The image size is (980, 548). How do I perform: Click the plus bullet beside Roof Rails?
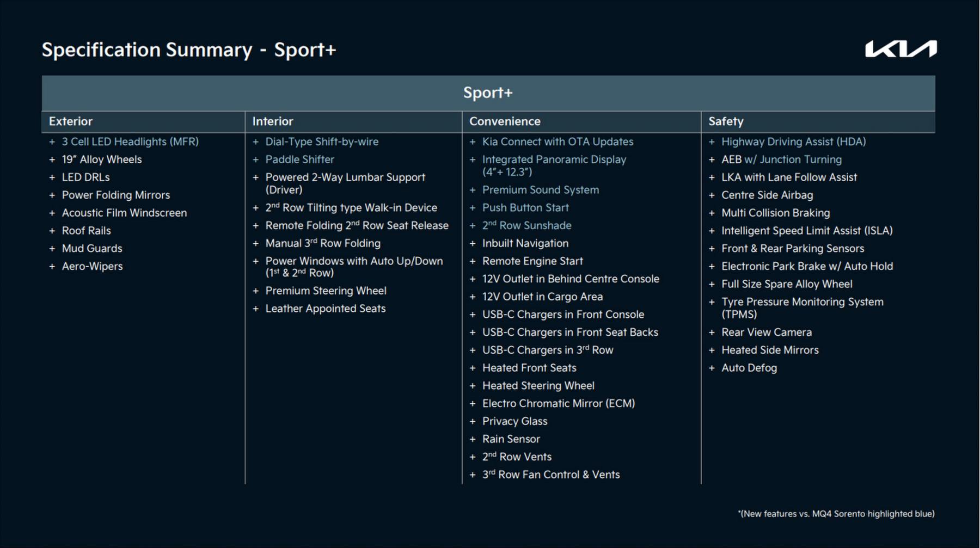pos(52,231)
